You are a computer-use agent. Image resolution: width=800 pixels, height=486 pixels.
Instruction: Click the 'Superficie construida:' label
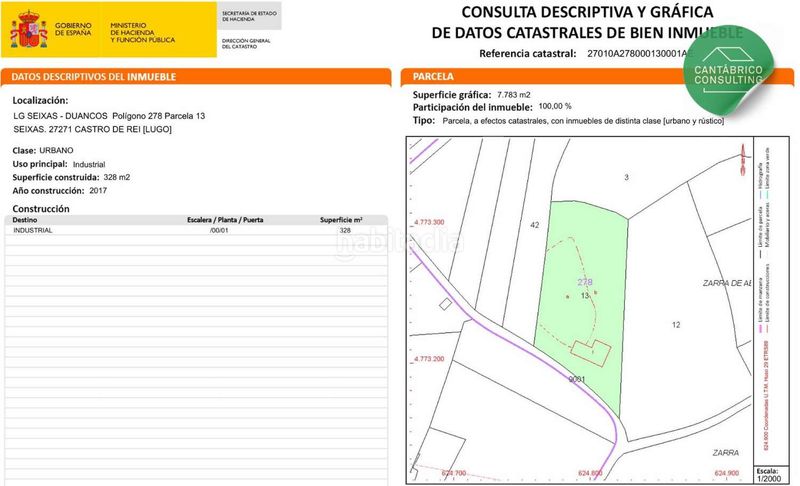56,177
